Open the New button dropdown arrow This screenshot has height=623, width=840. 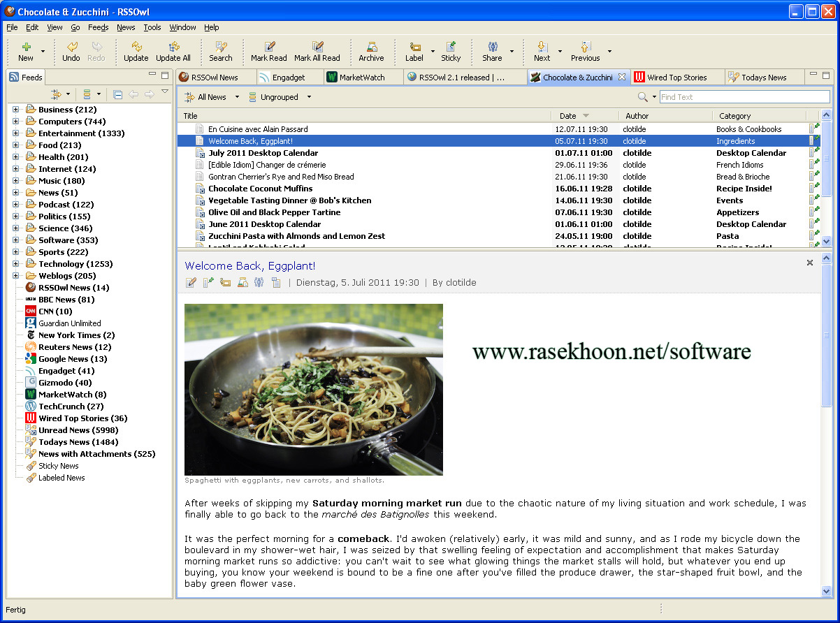pyautogui.click(x=43, y=51)
